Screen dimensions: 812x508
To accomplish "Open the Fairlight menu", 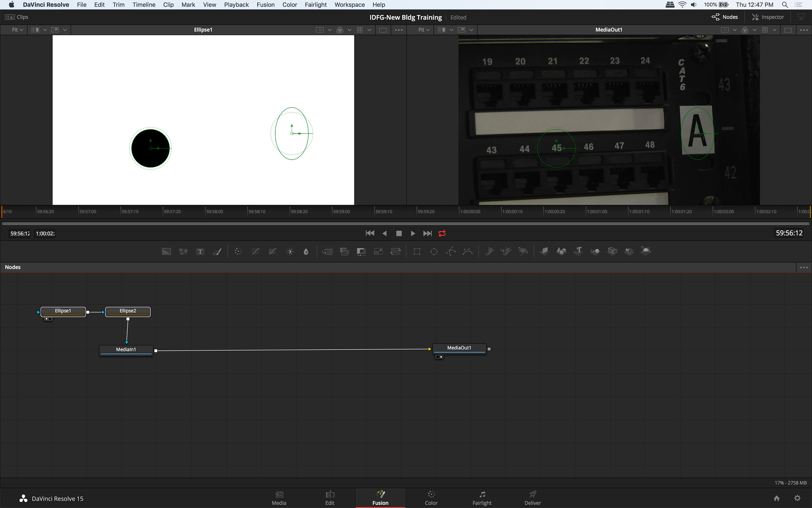I will [x=315, y=5].
